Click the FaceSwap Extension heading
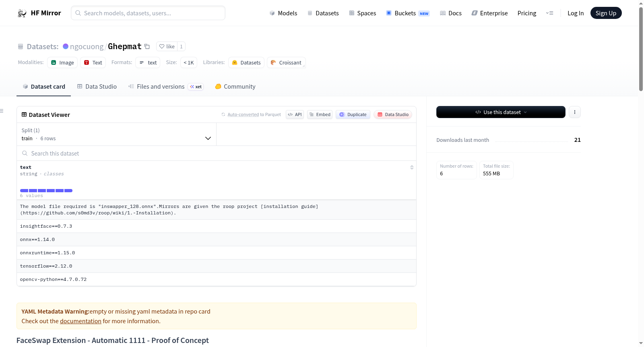 (x=113, y=341)
